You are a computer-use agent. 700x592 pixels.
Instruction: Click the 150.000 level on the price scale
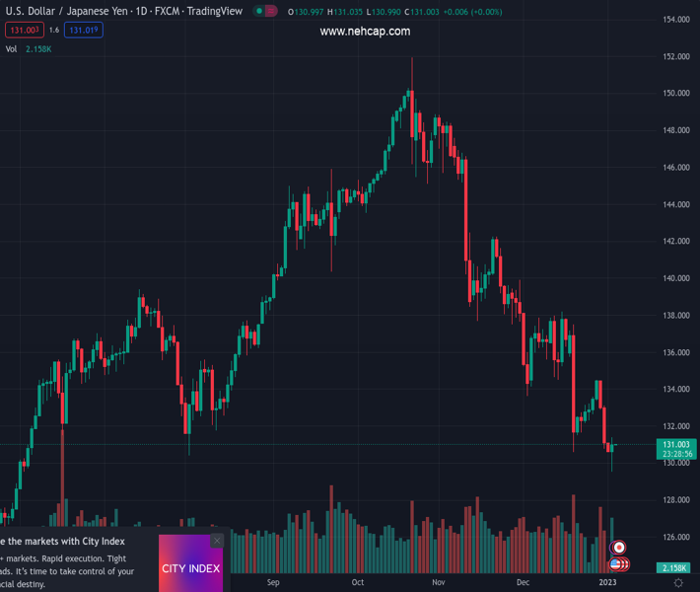pos(675,94)
